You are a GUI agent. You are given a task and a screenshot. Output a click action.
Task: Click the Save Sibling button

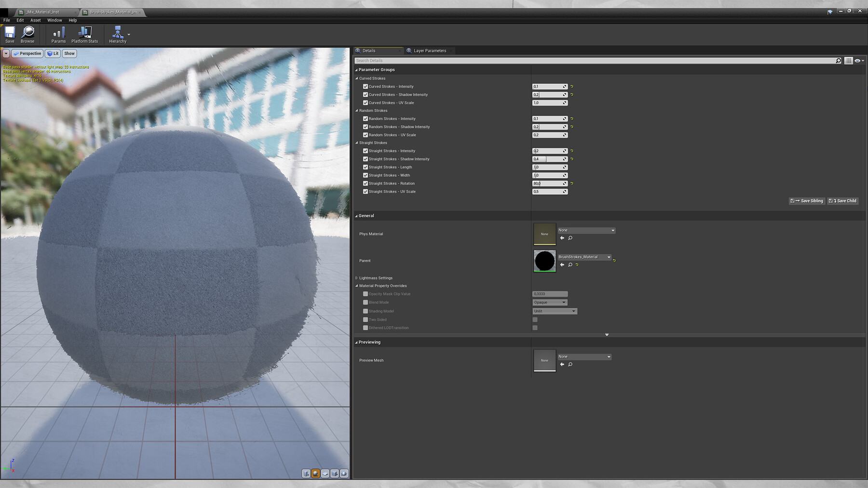pyautogui.click(x=807, y=201)
